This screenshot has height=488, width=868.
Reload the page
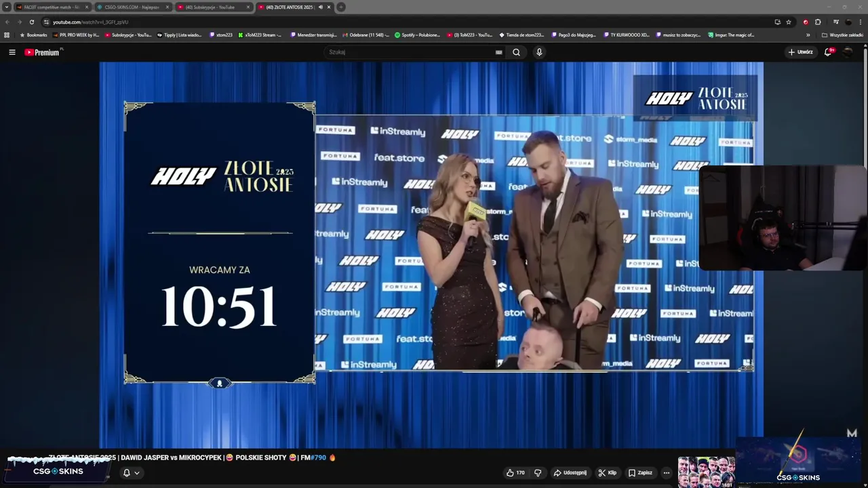coord(31,22)
